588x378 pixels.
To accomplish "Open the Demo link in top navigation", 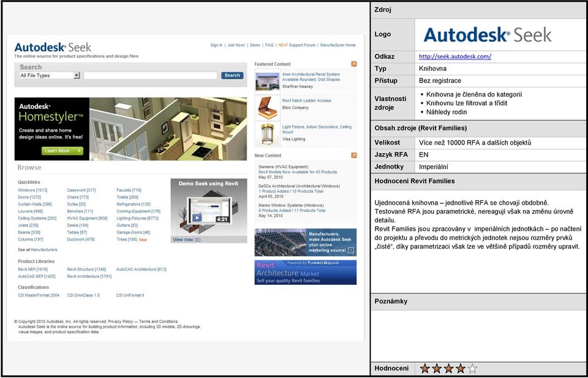I will click(255, 45).
